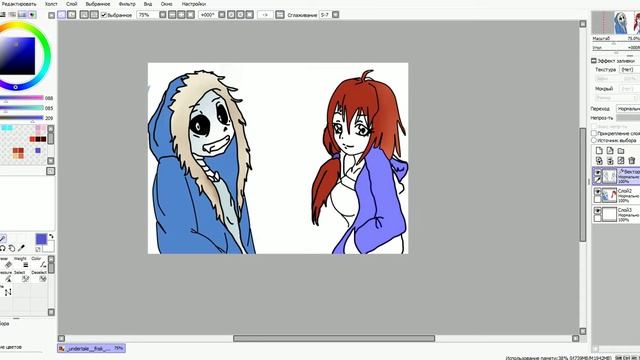Create a new layer folder

coord(621,151)
